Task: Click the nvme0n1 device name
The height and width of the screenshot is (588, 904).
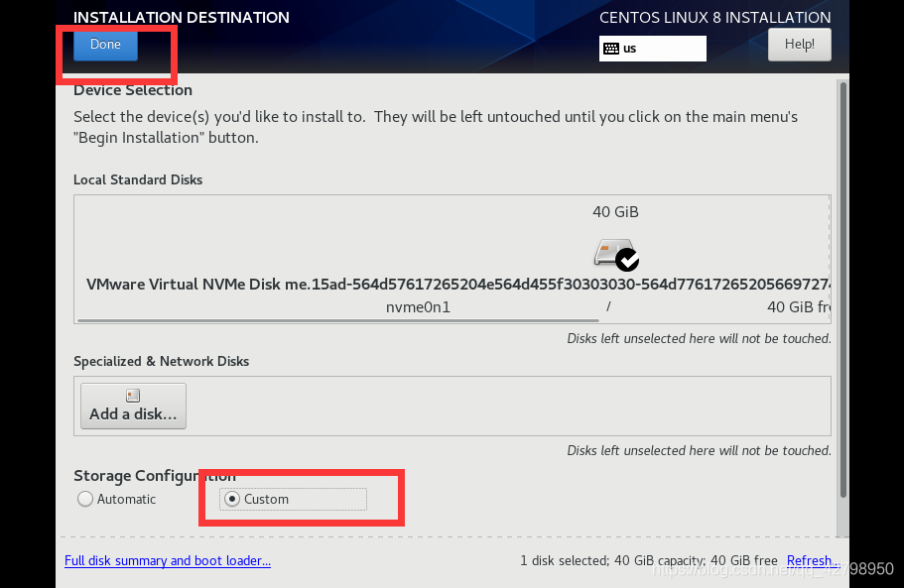Action: coord(418,307)
